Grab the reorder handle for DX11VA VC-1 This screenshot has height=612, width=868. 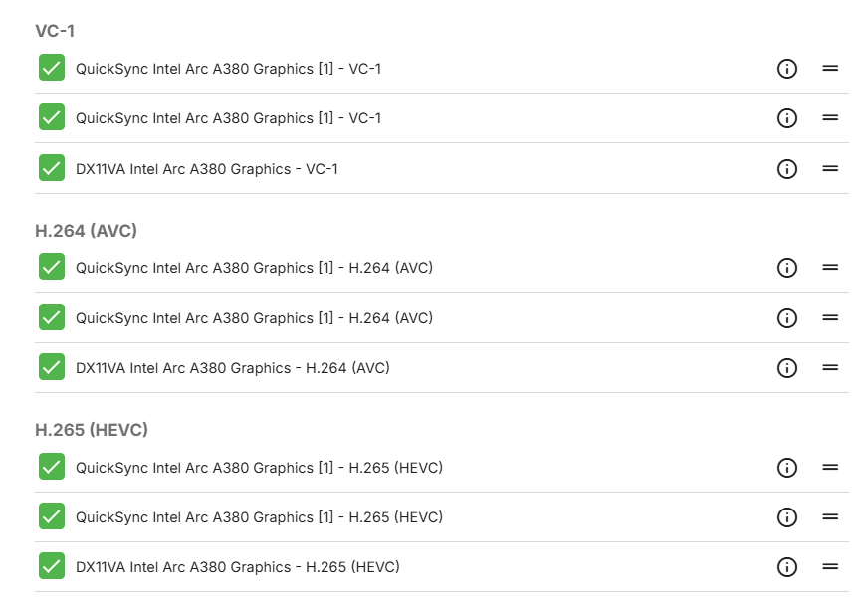830,168
